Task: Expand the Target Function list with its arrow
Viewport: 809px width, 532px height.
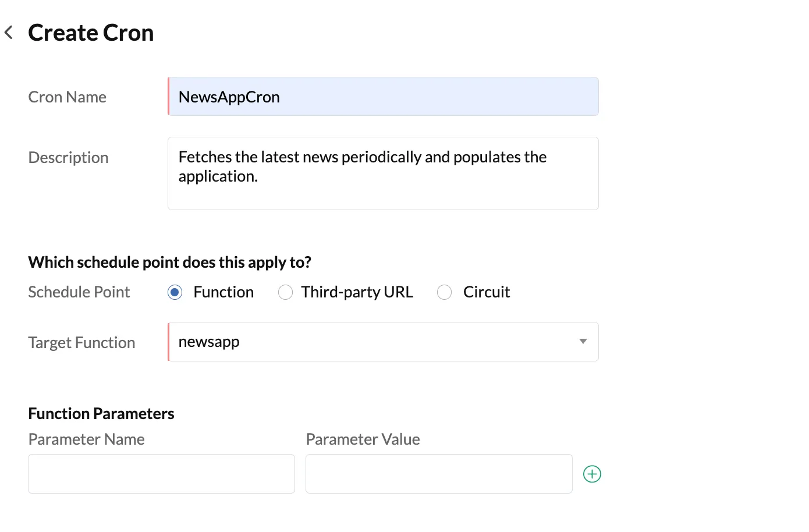Action: tap(583, 342)
